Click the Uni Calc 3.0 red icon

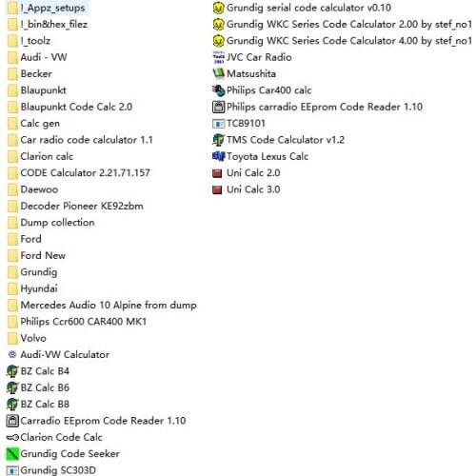point(217,189)
